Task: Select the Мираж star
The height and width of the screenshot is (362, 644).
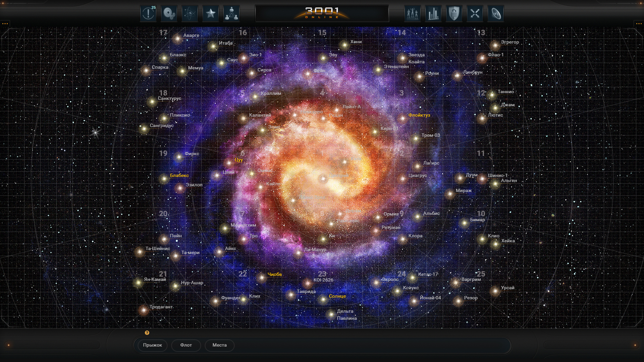Action: point(450,193)
